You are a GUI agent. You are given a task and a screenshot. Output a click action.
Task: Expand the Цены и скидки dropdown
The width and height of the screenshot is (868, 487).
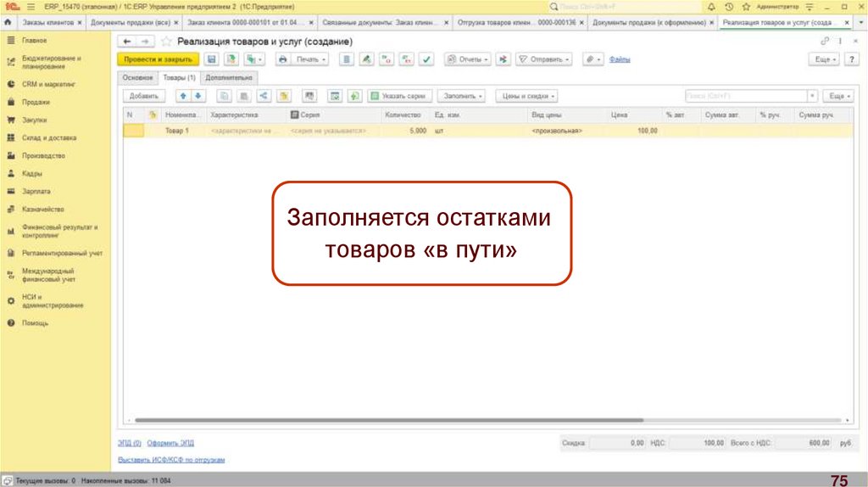click(526, 96)
